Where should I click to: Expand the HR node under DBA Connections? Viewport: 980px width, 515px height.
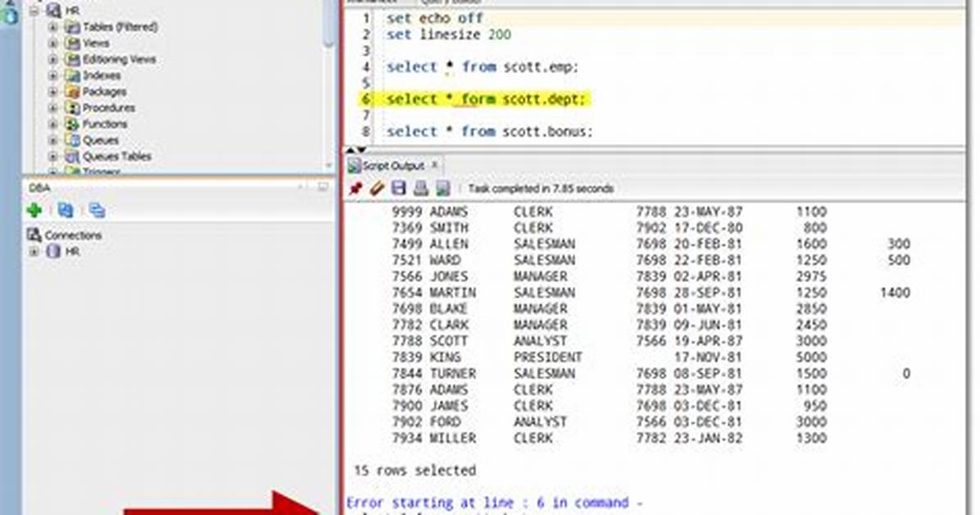pos(34,252)
